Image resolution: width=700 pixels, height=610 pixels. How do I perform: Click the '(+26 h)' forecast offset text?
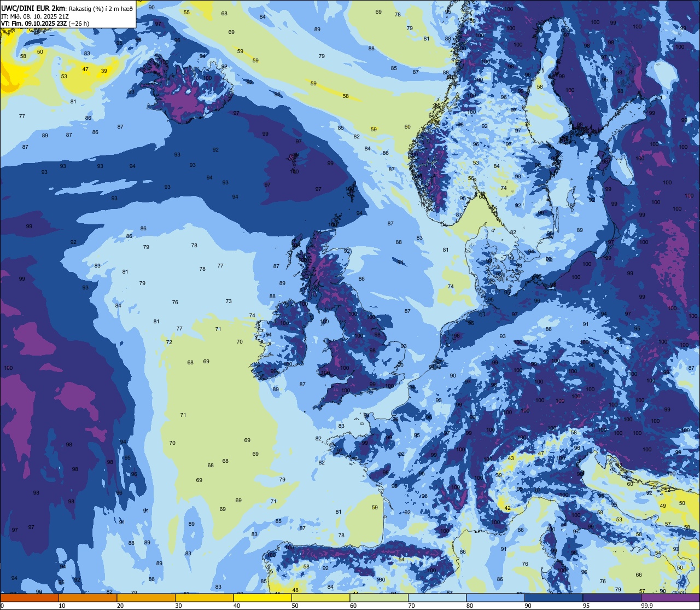point(79,24)
